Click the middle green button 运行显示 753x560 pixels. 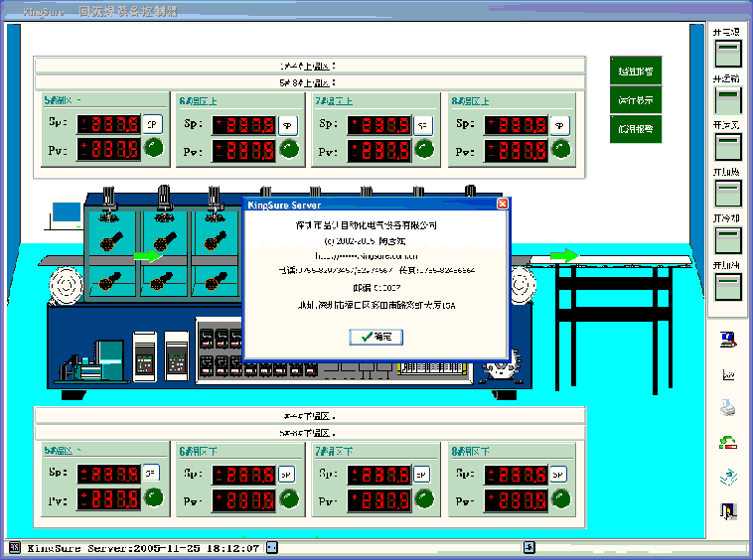(636, 100)
